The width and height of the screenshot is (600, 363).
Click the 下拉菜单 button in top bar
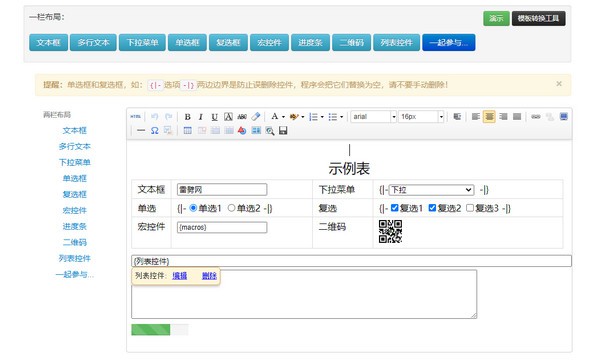pyautogui.click(x=142, y=42)
